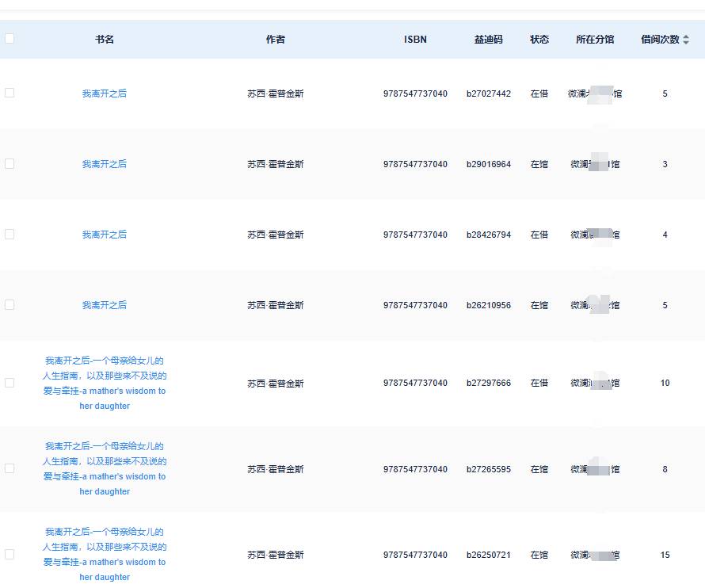705x588 pixels.
Task: Select the checkbox for row b29016964
Action: tap(10, 163)
